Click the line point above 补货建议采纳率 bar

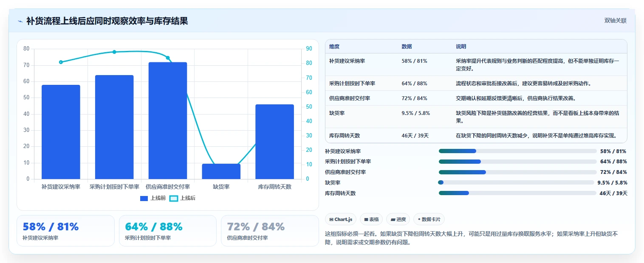(61, 62)
